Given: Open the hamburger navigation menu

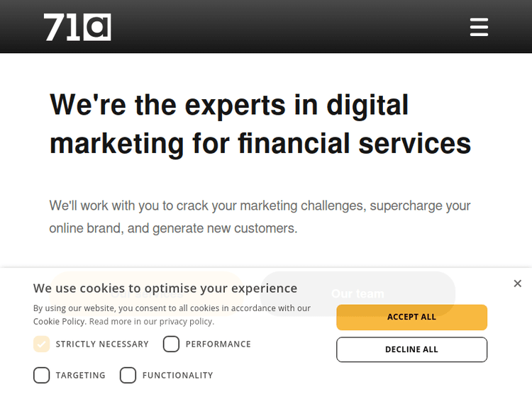Looking at the screenshot, I should click(x=479, y=27).
